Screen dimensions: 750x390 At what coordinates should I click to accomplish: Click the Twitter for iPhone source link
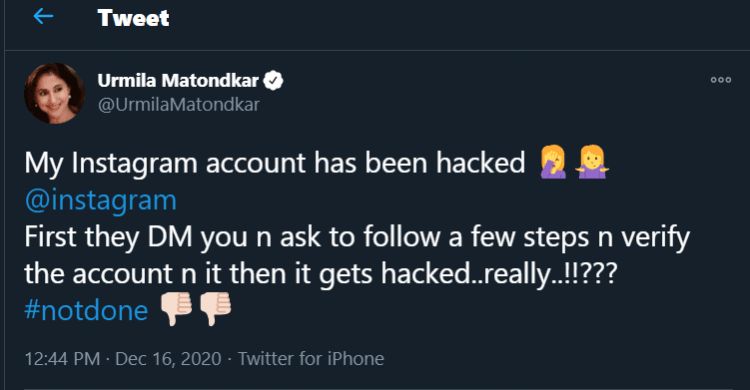pos(311,358)
